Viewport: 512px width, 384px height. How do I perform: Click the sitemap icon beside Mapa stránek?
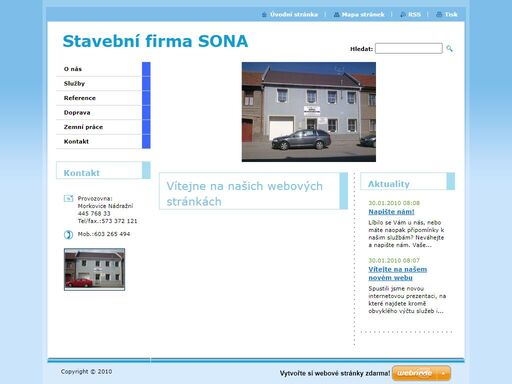click(x=336, y=15)
